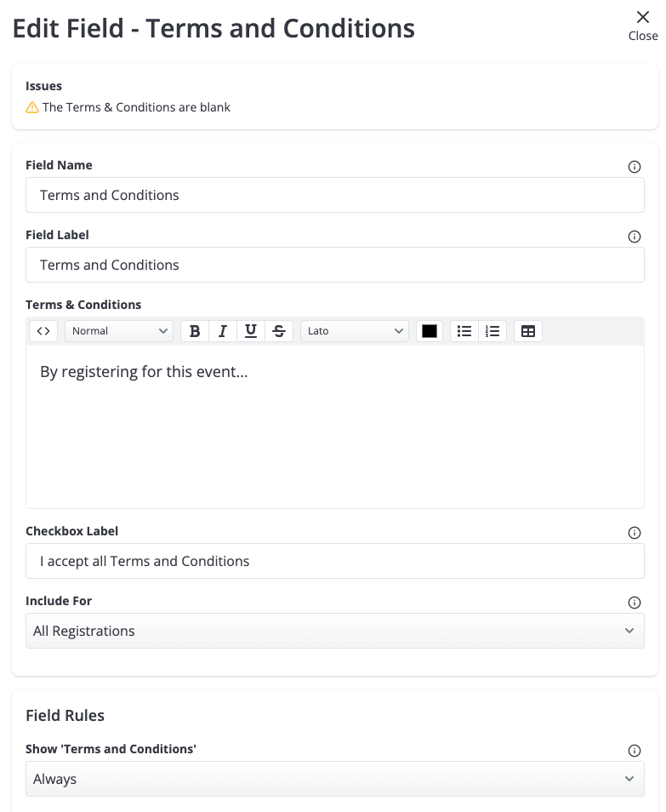Insert a table into the terms
Image resolution: width=666 pixels, height=812 pixels.
click(528, 331)
